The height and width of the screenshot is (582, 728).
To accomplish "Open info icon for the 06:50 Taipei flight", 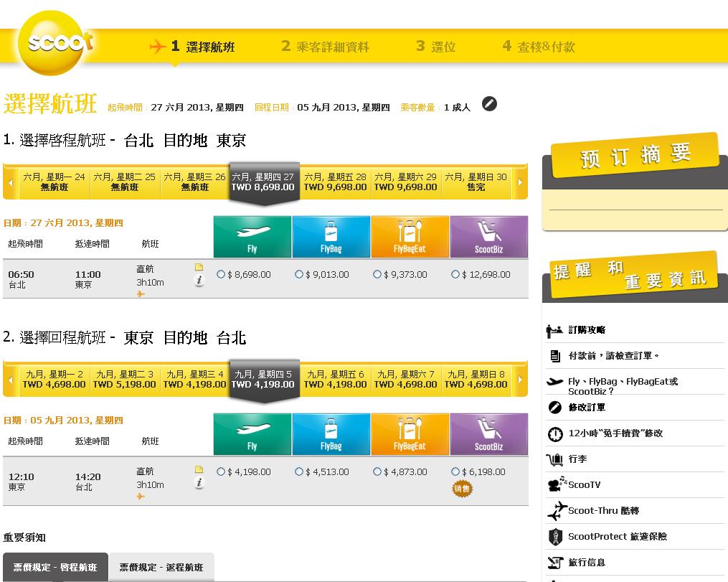I will (x=199, y=280).
